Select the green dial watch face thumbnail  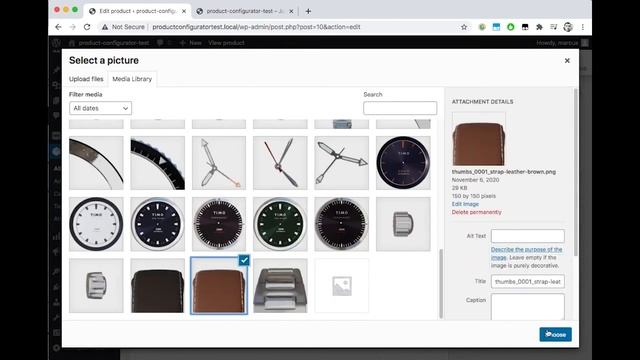tap(280, 224)
